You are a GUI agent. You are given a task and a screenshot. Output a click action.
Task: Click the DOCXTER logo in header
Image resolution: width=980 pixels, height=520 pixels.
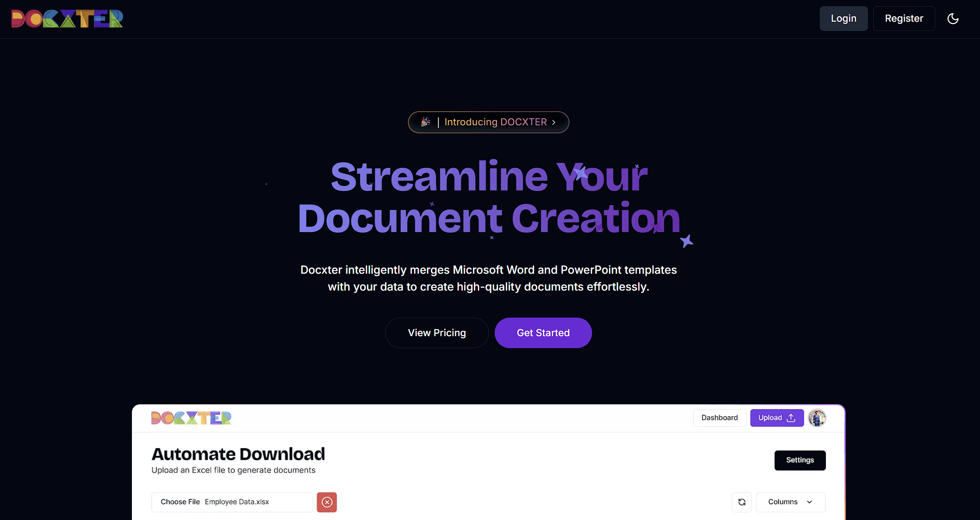(x=67, y=19)
